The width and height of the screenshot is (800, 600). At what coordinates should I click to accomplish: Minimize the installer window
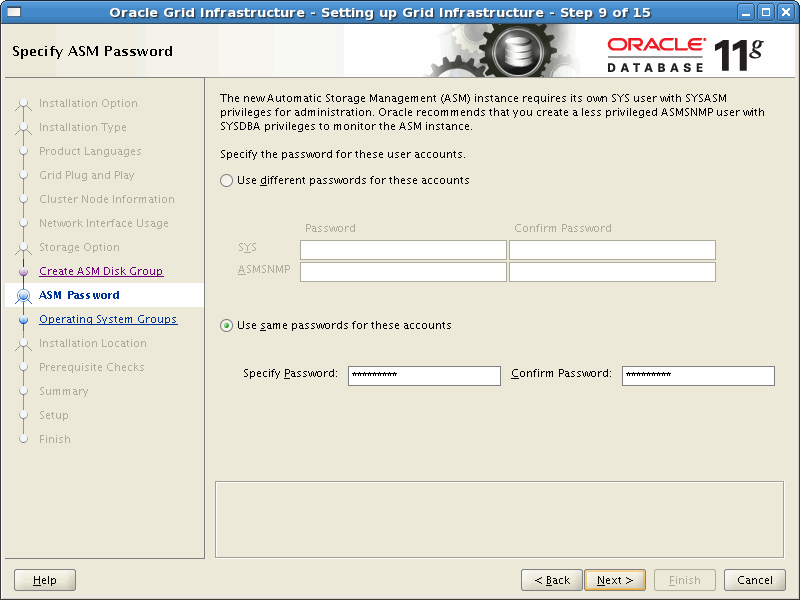coord(746,12)
